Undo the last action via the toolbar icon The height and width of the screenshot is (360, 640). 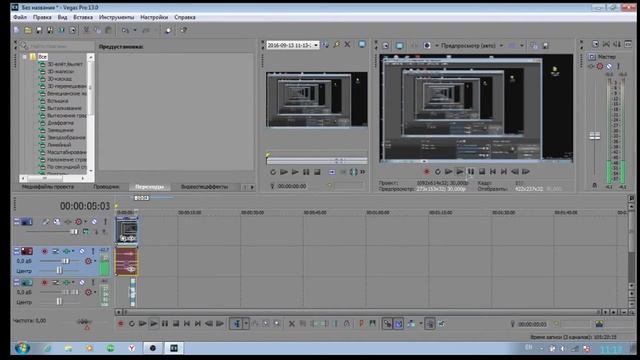click(x=125, y=30)
